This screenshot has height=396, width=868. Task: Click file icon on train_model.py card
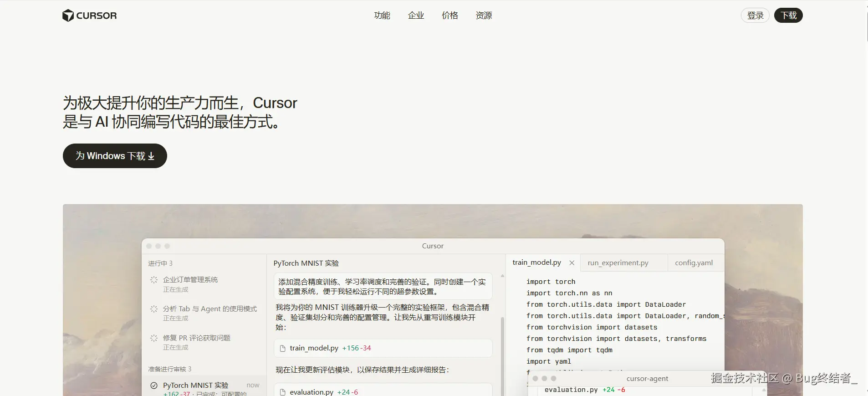282,349
